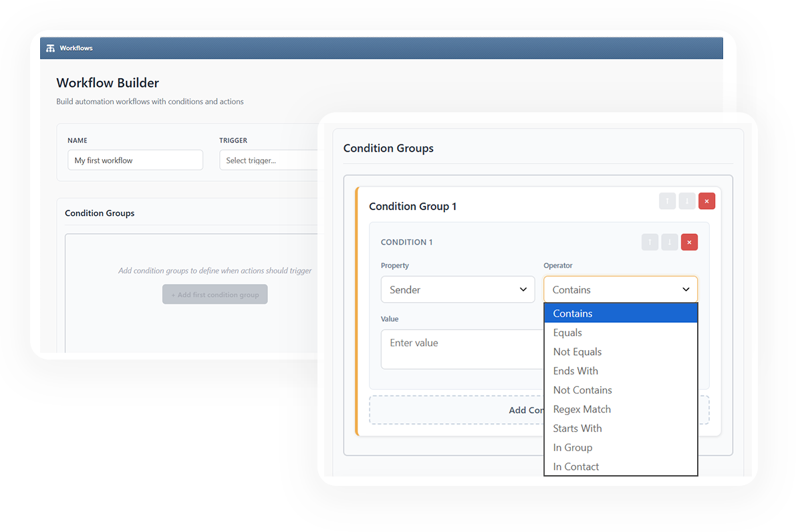
Task: Move Condition Group 1 down
Action: coord(687,201)
